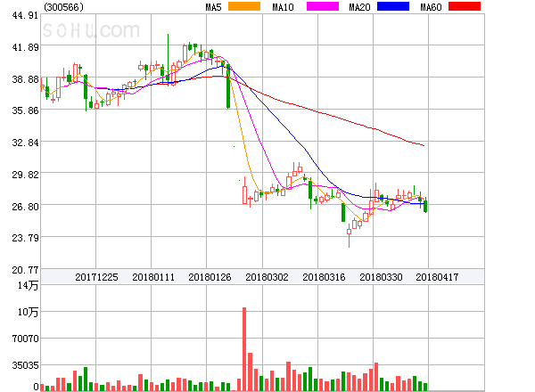
Task: Click the MA10 legend label
Action: point(283,7)
